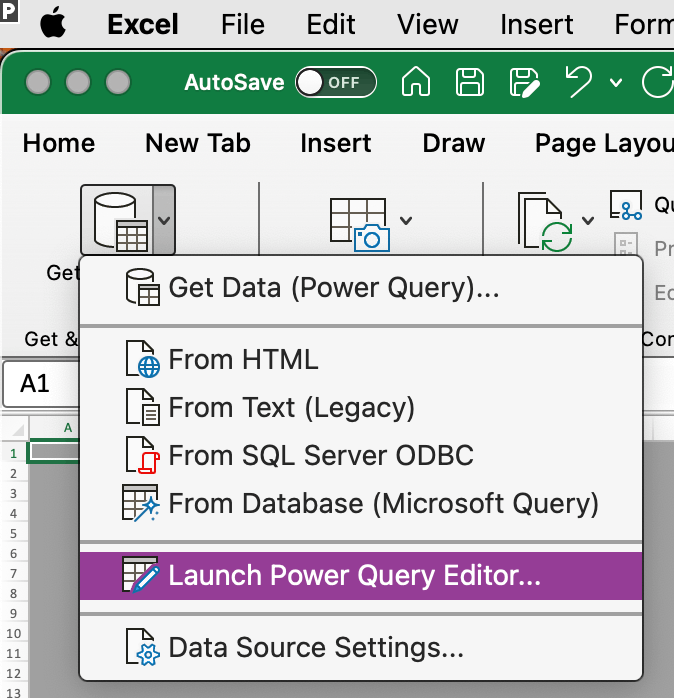Click the Undo arrow icon
The height and width of the screenshot is (698, 674).
point(579,83)
